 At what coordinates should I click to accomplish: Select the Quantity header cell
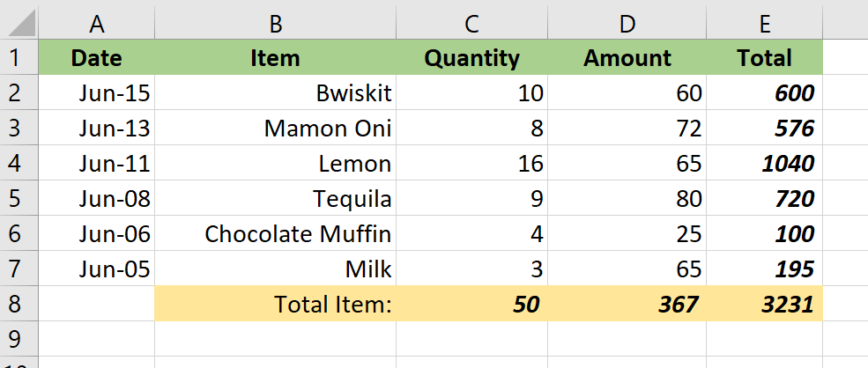click(471, 58)
